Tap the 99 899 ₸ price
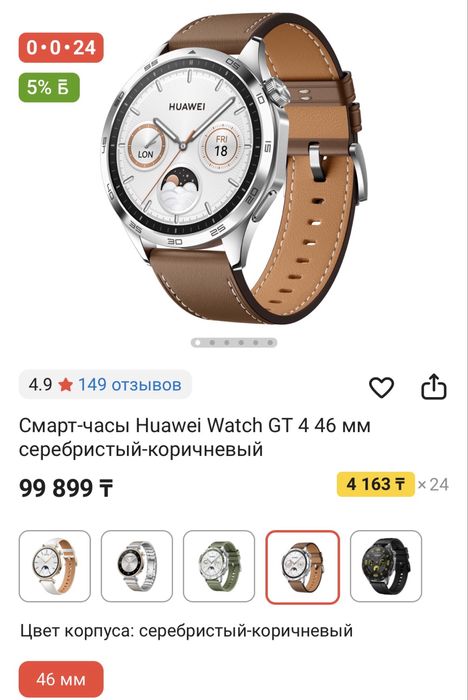This screenshot has width=468, height=700. click(x=66, y=488)
